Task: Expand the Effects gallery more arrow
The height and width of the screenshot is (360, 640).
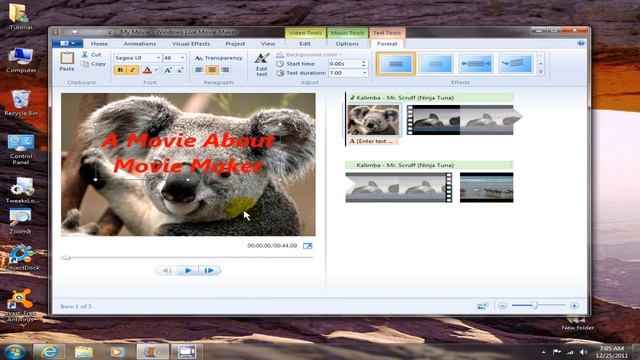Action: click(541, 72)
